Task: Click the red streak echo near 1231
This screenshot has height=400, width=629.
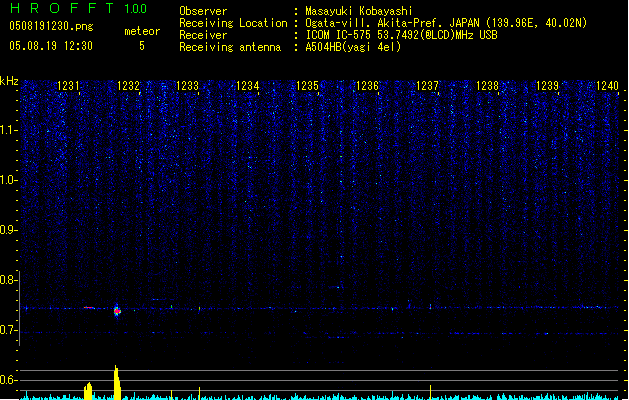Action: coord(89,308)
